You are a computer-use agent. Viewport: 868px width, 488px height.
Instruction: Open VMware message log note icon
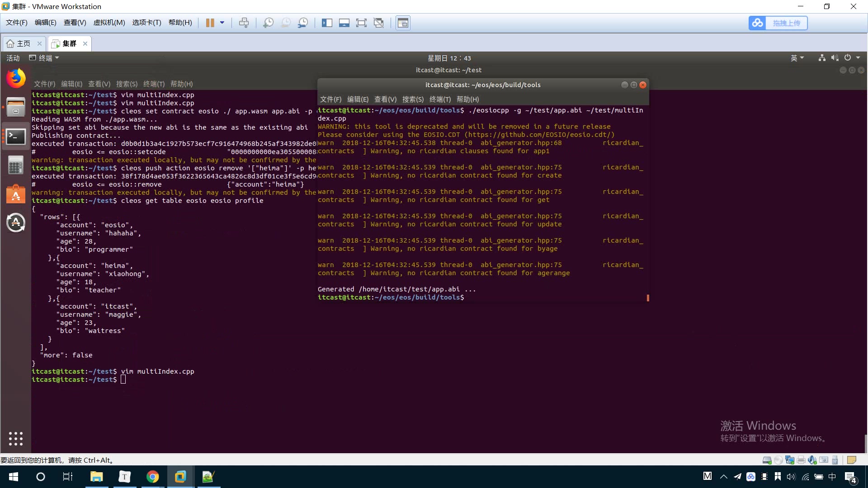click(852, 460)
